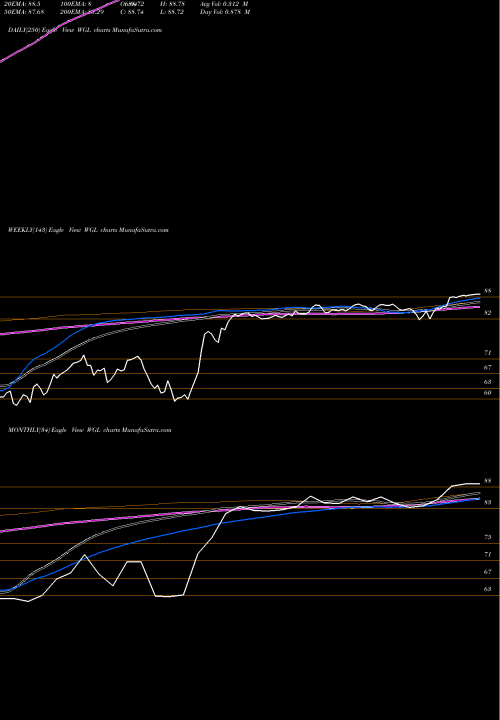Select the C: 88.74 close value
This screenshot has width=500, height=720.
(x=134, y=11)
